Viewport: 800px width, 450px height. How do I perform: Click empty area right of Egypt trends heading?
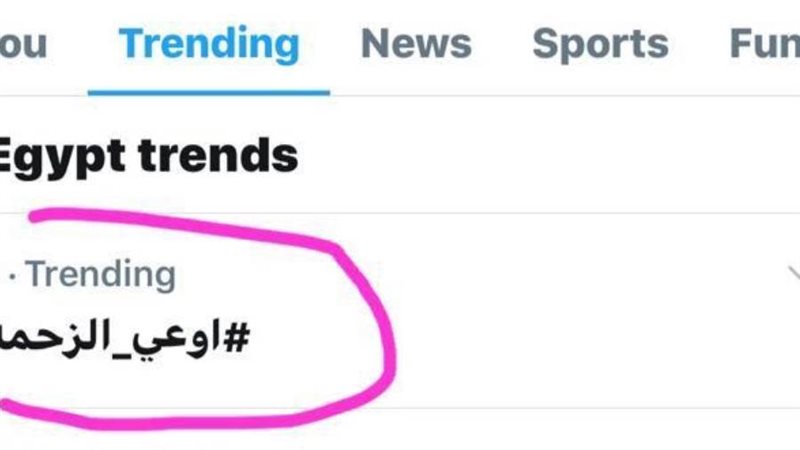click(550, 156)
